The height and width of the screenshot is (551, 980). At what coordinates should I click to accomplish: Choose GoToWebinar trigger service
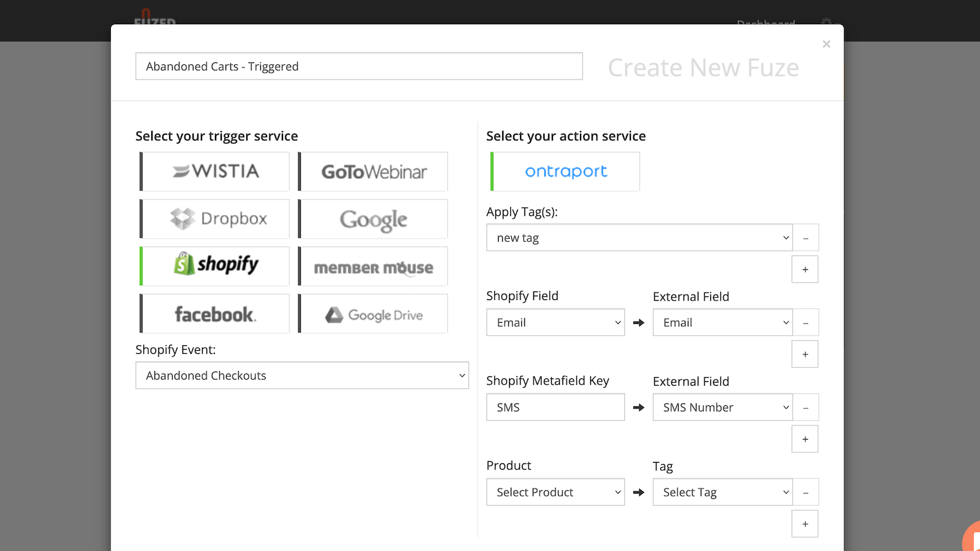point(373,171)
